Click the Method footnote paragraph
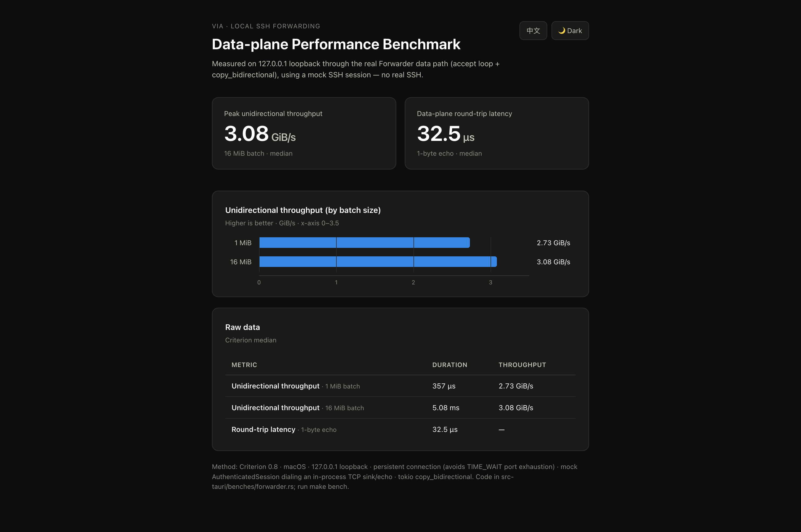 pyautogui.click(x=394, y=476)
